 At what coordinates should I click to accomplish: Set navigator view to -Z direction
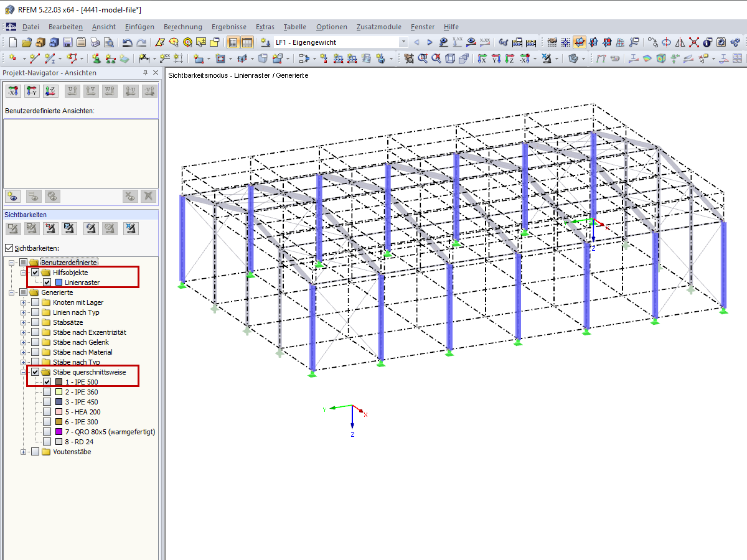51,91
